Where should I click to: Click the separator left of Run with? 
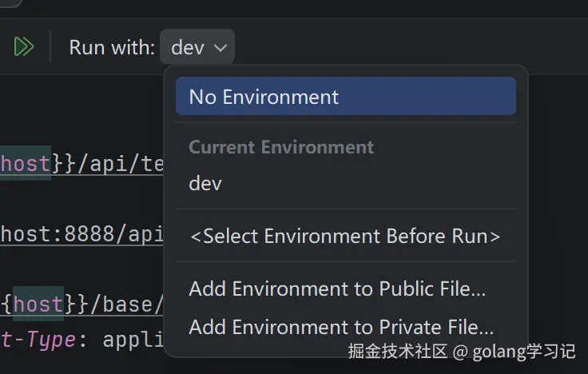pyautogui.click(x=50, y=47)
